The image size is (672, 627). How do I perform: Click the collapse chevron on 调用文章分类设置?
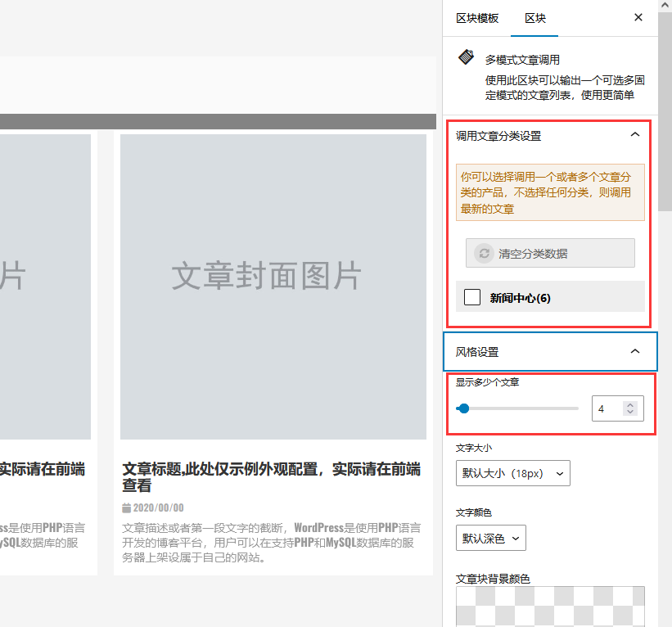point(635,135)
